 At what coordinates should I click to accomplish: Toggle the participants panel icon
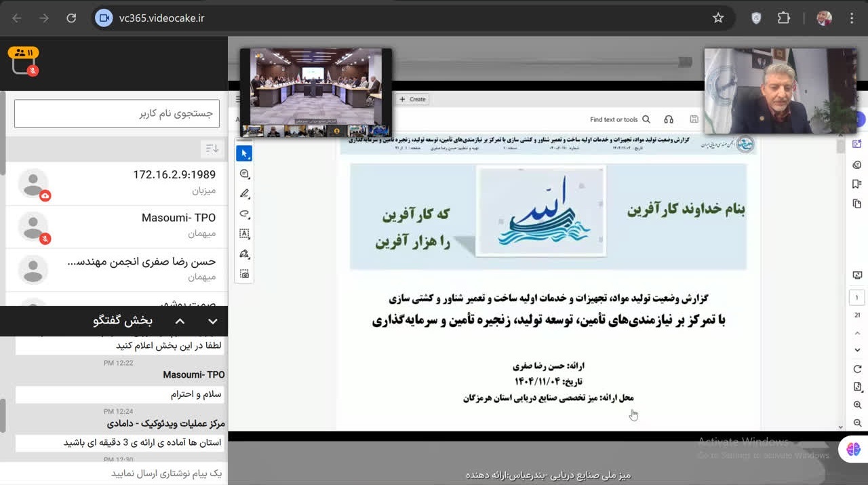(22, 51)
